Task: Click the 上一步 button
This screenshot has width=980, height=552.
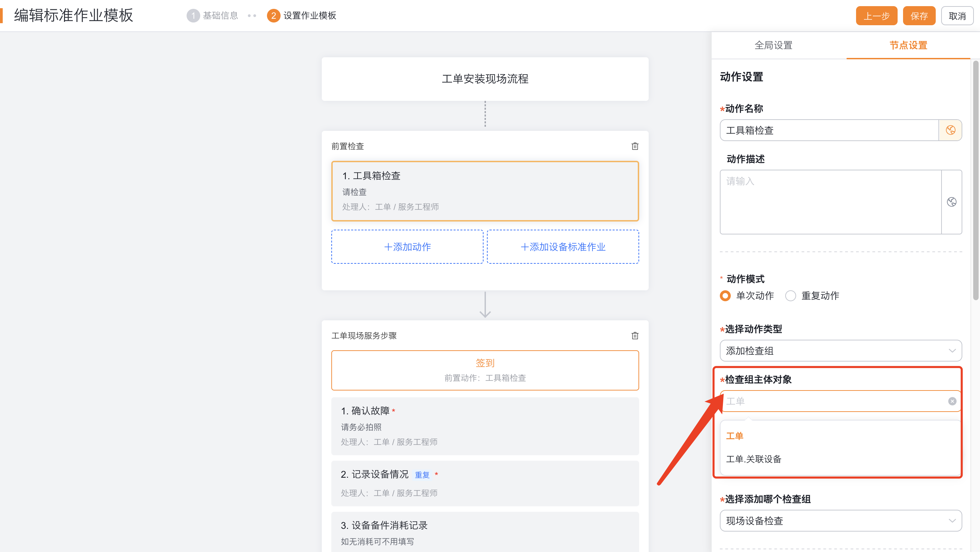Action: (x=876, y=16)
